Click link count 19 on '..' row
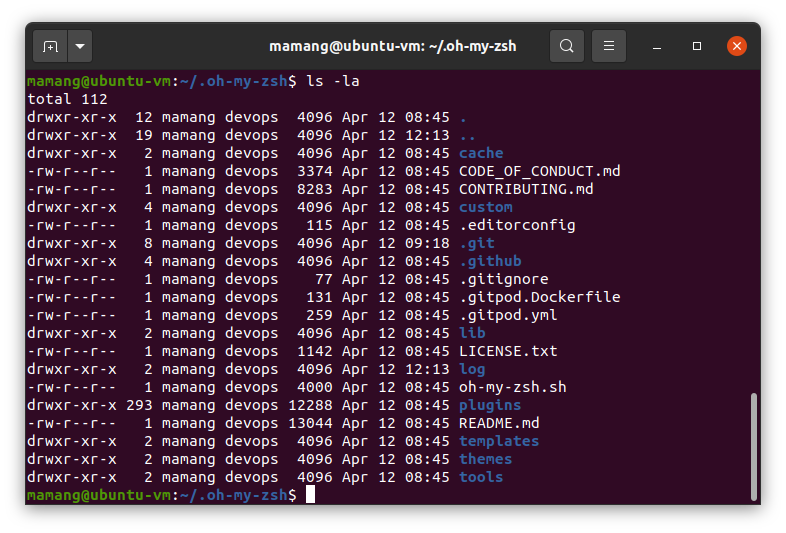The image size is (786, 533). [x=144, y=135]
